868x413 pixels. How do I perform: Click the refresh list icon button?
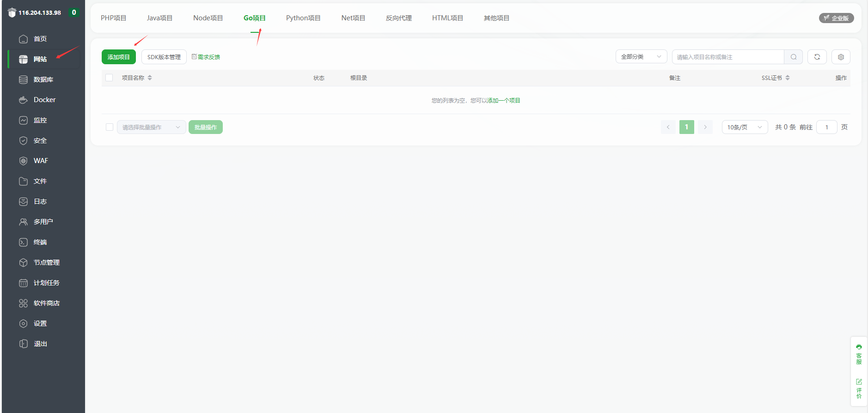tap(817, 57)
